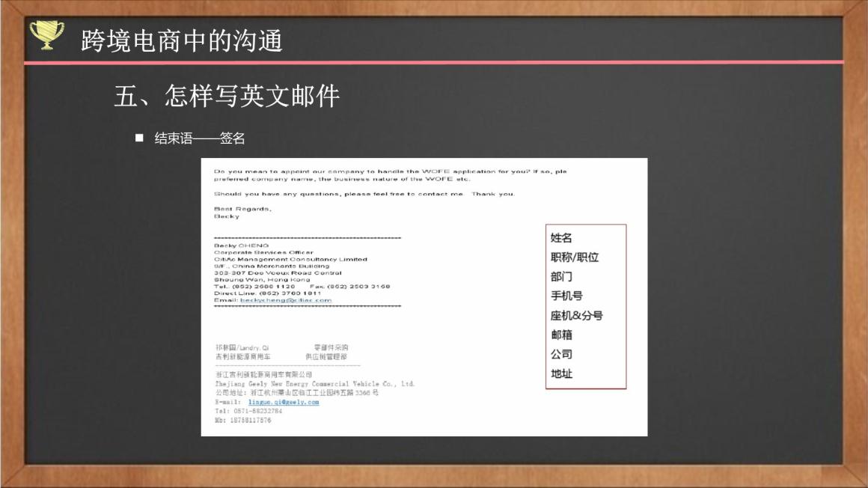Click the bullet text 结束语——签名
Image resolution: width=868 pixels, height=488 pixels.
199,138
